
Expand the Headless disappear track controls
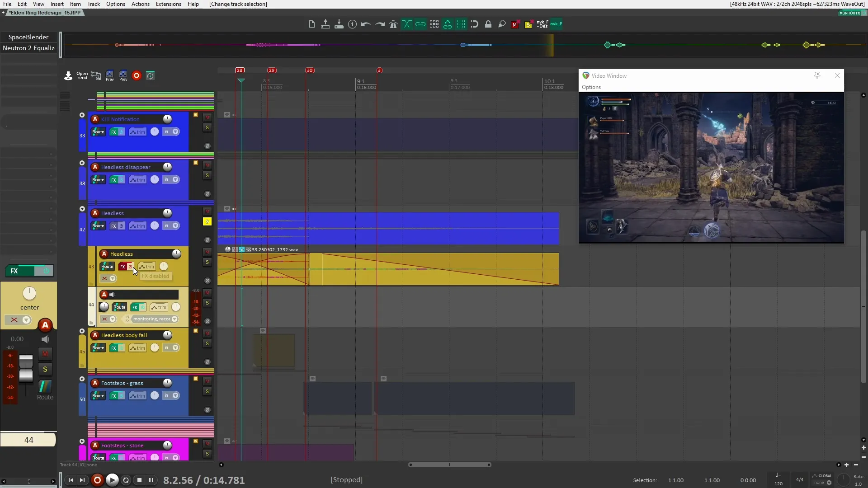point(82,163)
